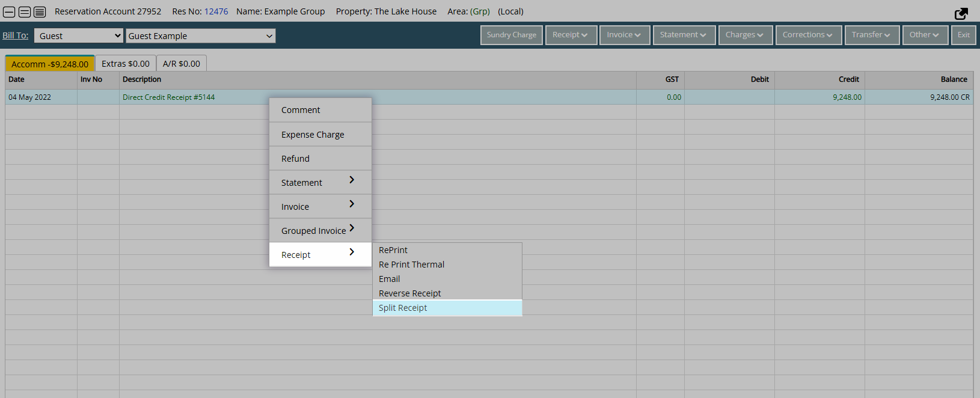980x398 pixels.
Task: Open account in new window icon
Action: coord(961,13)
